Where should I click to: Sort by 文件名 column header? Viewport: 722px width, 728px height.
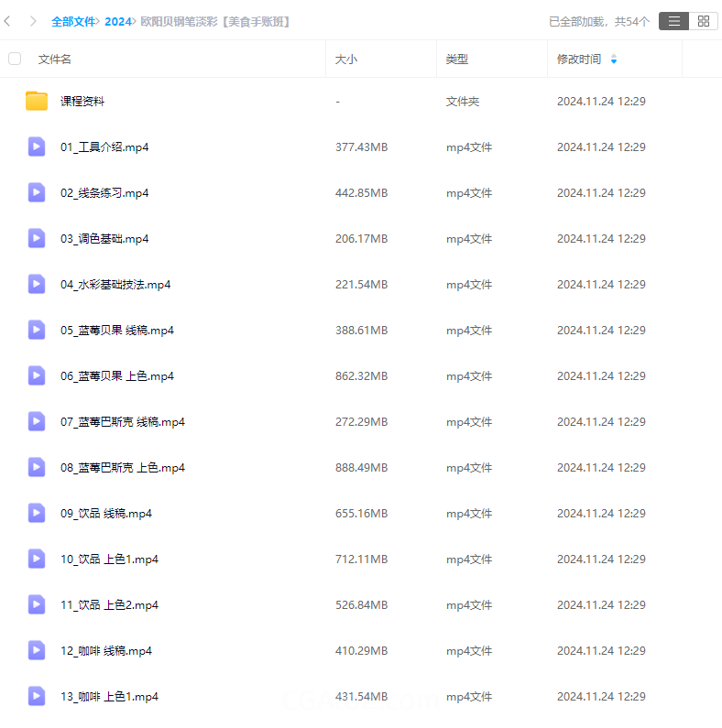[x=55, y=60]
